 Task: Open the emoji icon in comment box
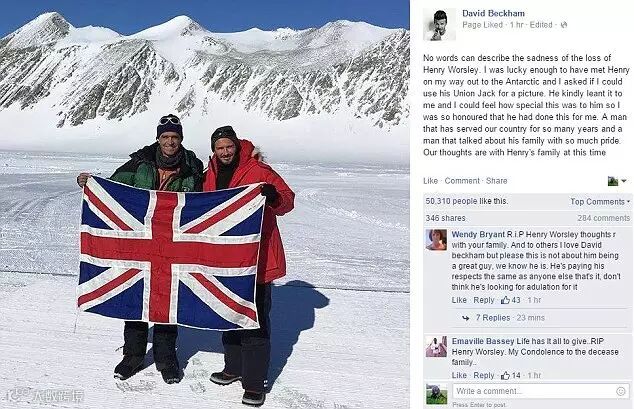click(621, 391)
